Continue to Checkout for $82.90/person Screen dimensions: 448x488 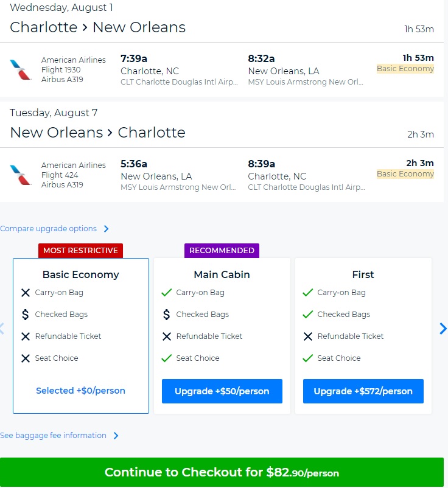pos(222,472)
